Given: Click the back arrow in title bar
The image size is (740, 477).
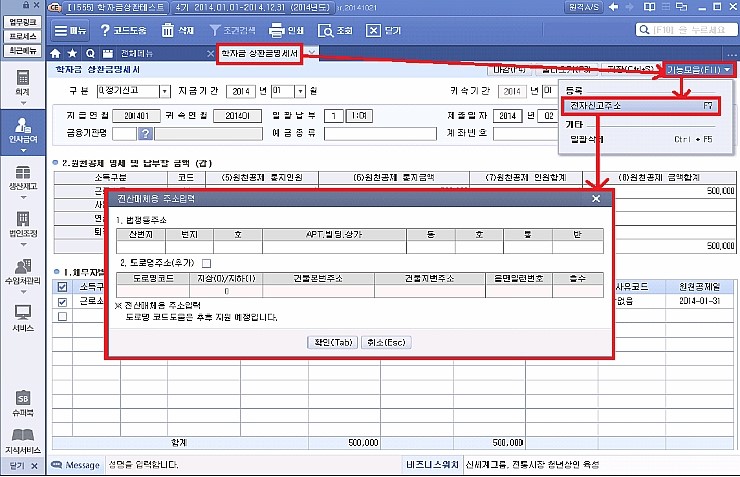Looking at the screenshot, I should pos(614,7).
